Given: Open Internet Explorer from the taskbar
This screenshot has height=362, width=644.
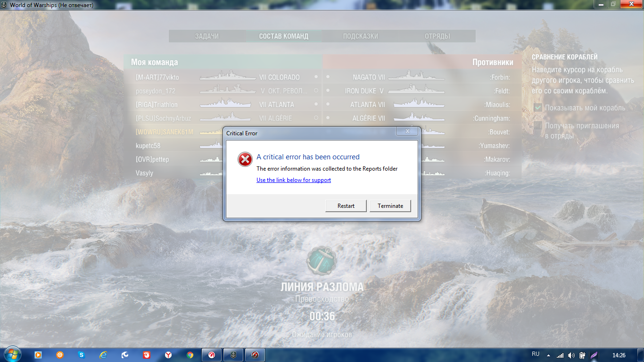Looking at the screenshot, I should coord(103,355).
